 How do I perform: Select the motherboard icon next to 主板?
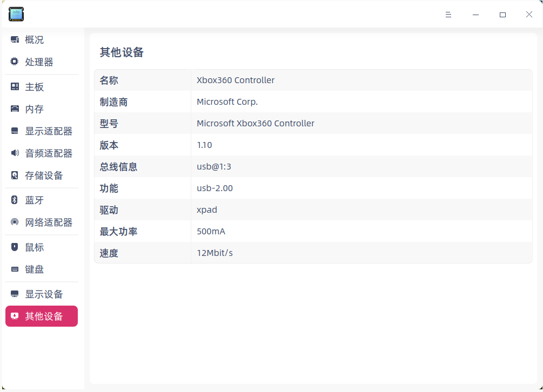(14, 86)
